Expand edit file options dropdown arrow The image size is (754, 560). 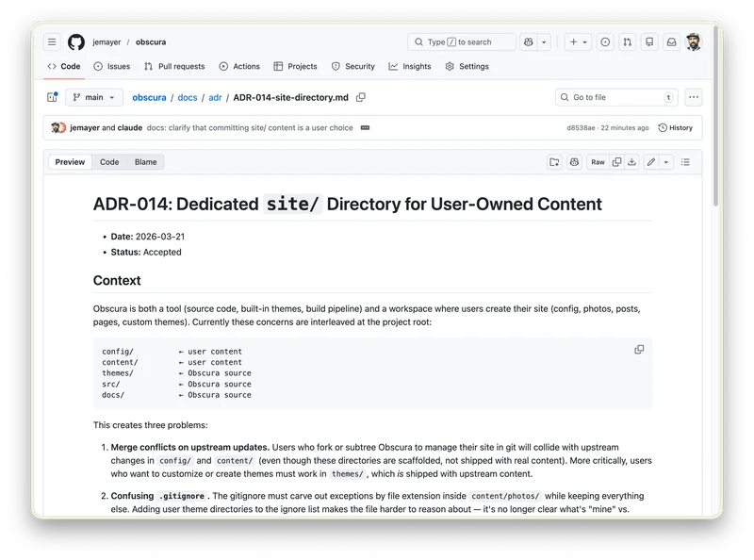666,162
